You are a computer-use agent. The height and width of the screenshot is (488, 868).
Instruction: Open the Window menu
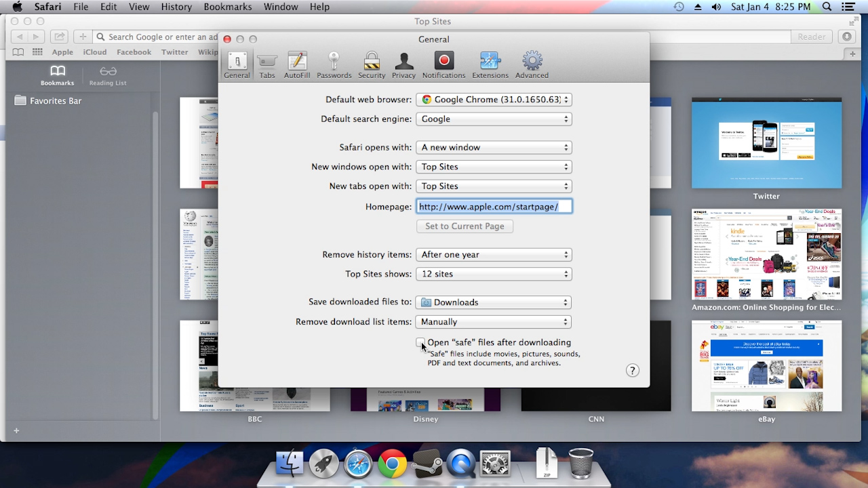281,7
